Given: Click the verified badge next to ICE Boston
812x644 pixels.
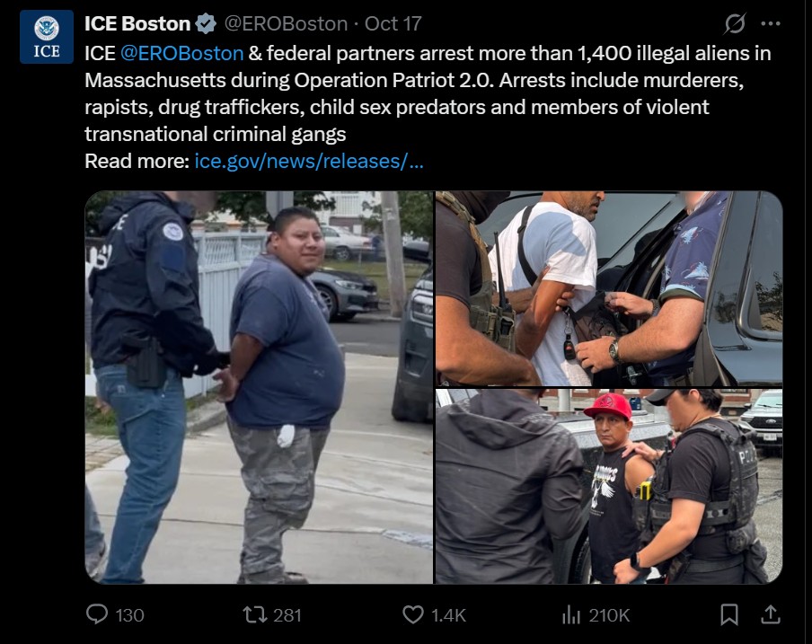Looking at the screenshot, I should (206, 24).
